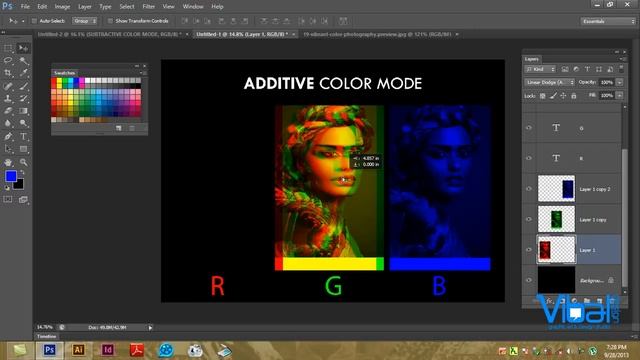Open Linear Dodge blend mode dropdown
The image size is (640, 360).
[549, 82]
